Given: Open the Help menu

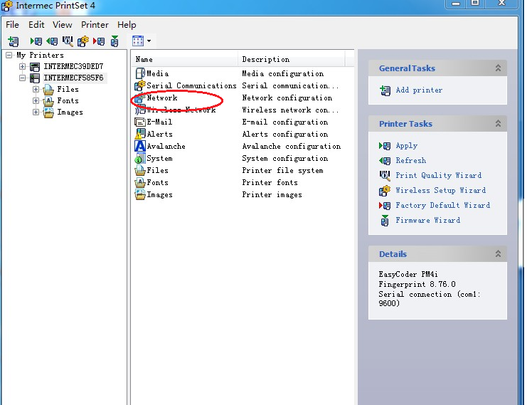Looking at the screenshot, I should 127,25.
